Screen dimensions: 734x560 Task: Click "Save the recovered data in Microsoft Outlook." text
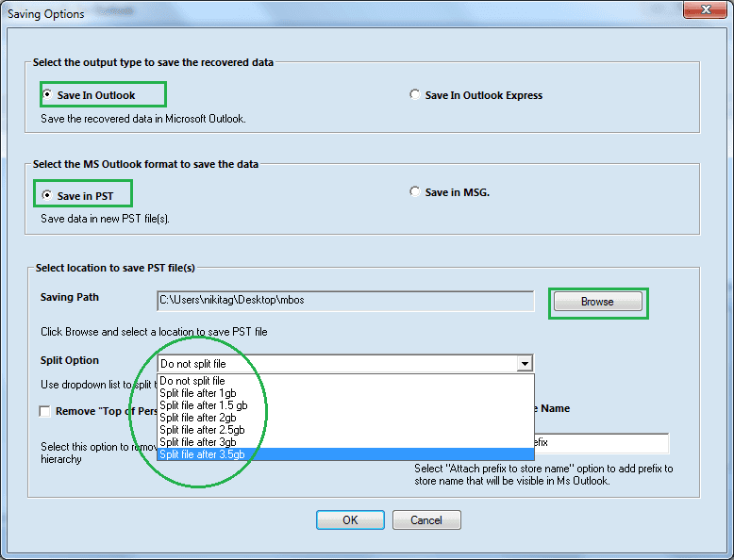pyautogui.click(x=143, y=119)
